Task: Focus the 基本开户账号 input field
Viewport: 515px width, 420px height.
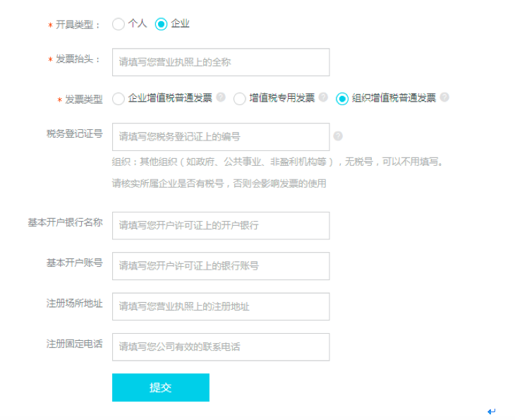Action: [x=220, y=266]
